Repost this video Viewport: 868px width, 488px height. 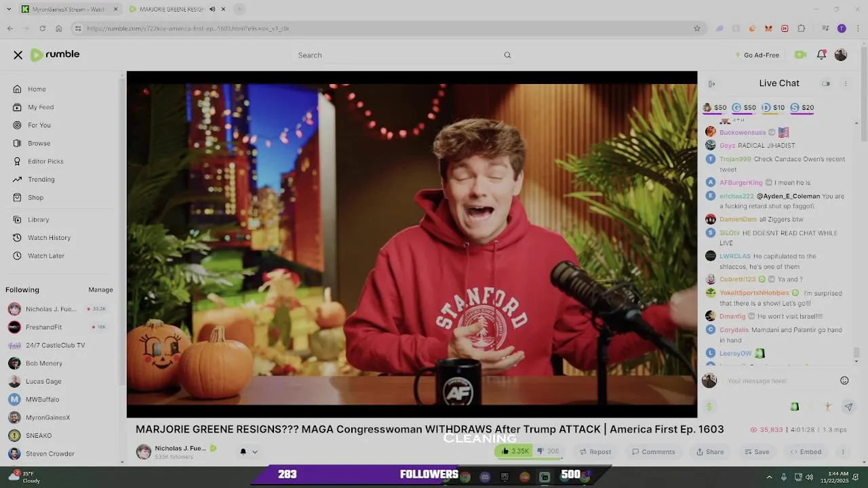point(595,451)
